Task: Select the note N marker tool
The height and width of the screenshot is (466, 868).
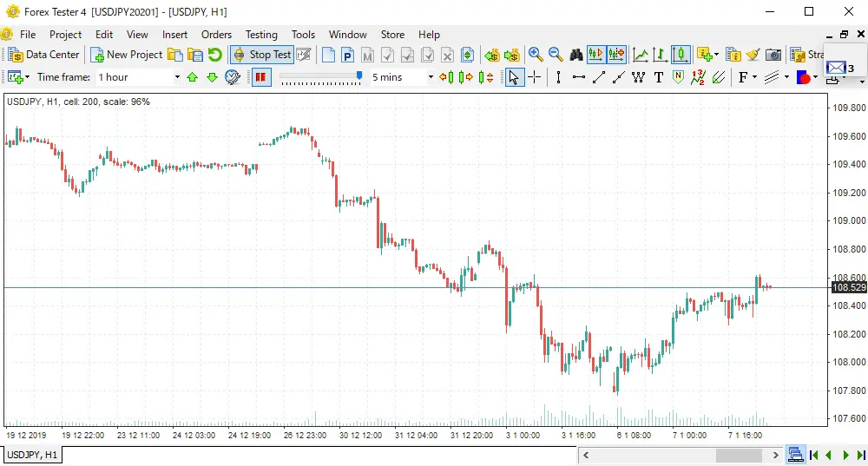Action: tap(678, 77)
